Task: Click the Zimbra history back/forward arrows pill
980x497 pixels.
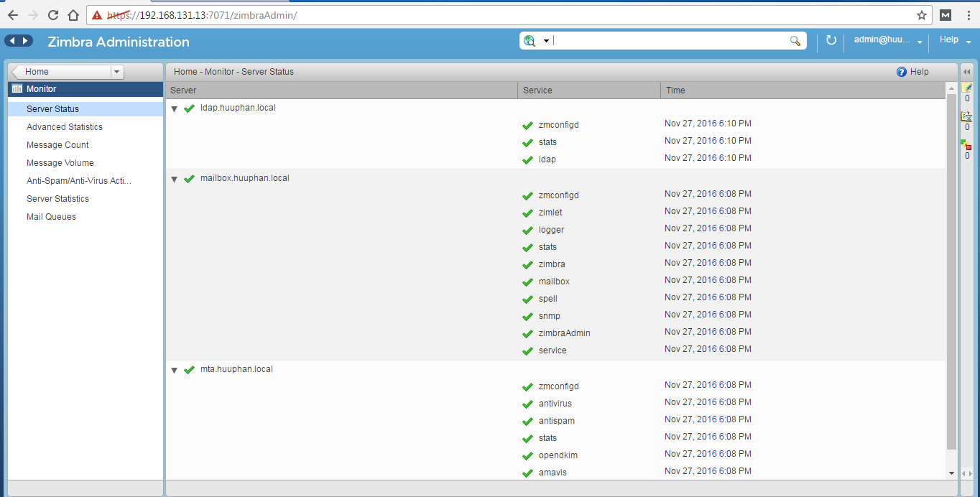Action: 19,41
